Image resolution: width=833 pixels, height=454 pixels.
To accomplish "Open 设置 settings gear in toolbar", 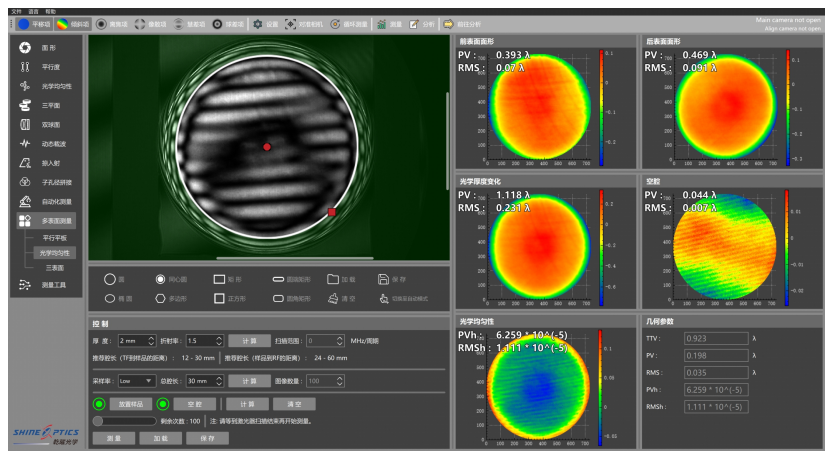I will (x=258, y=23).
